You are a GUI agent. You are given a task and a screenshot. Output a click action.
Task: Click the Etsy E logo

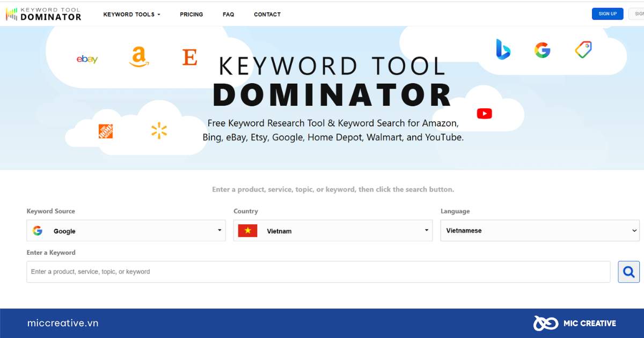pos(189,57)
